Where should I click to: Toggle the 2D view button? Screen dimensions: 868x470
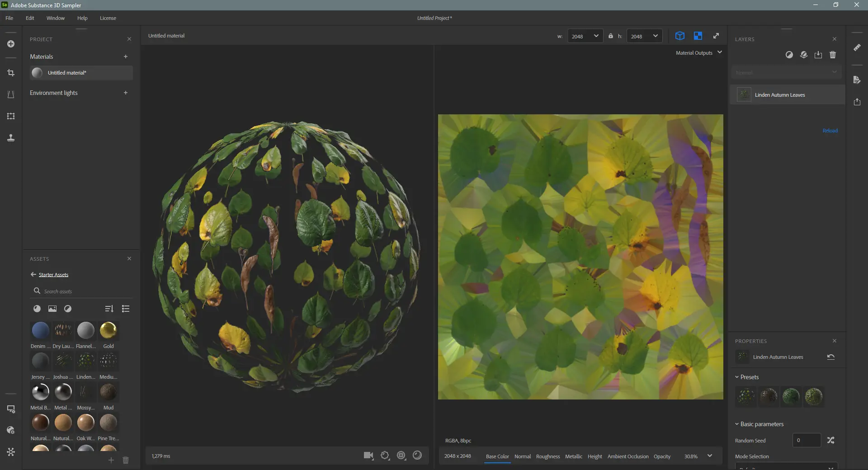[698, 36]
